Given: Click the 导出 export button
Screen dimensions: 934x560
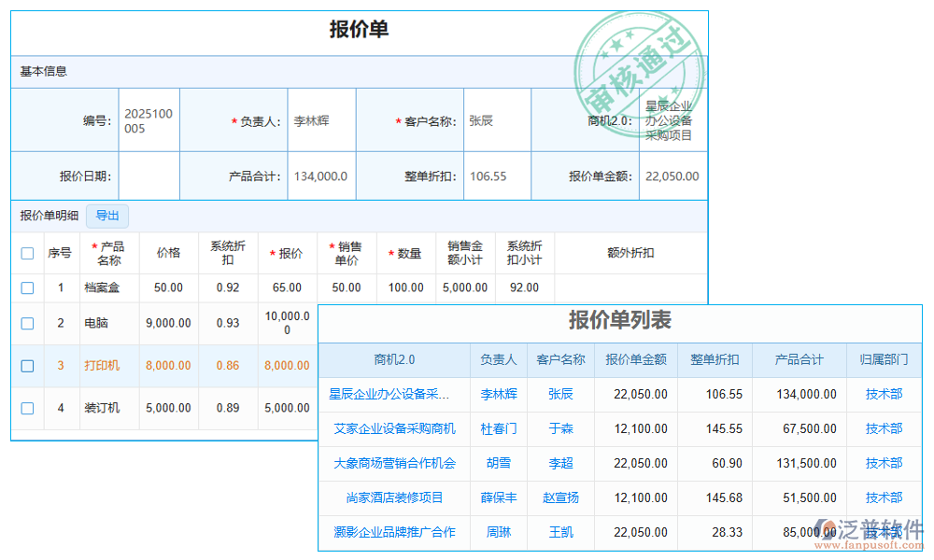Looking at the screenshot, I should pyautogui.click(x=106, y=216).
